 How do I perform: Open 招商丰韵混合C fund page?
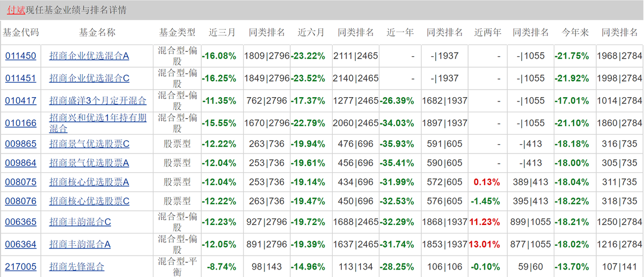click(80, 222)
